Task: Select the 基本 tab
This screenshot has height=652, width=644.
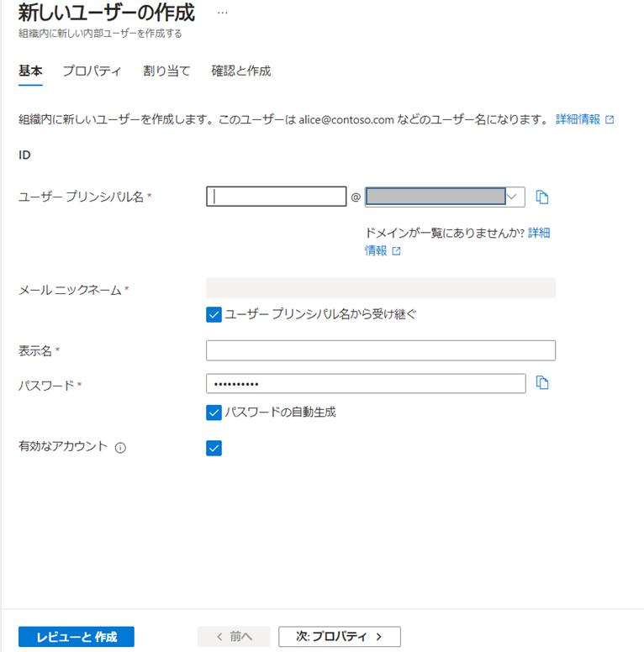Action: coord(30,71)
